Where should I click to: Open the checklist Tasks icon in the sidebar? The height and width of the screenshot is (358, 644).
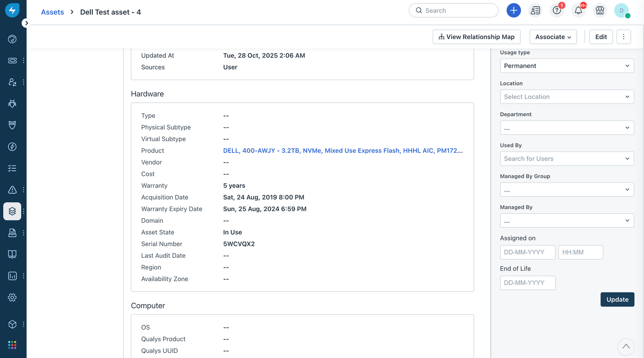coord(12,168)
